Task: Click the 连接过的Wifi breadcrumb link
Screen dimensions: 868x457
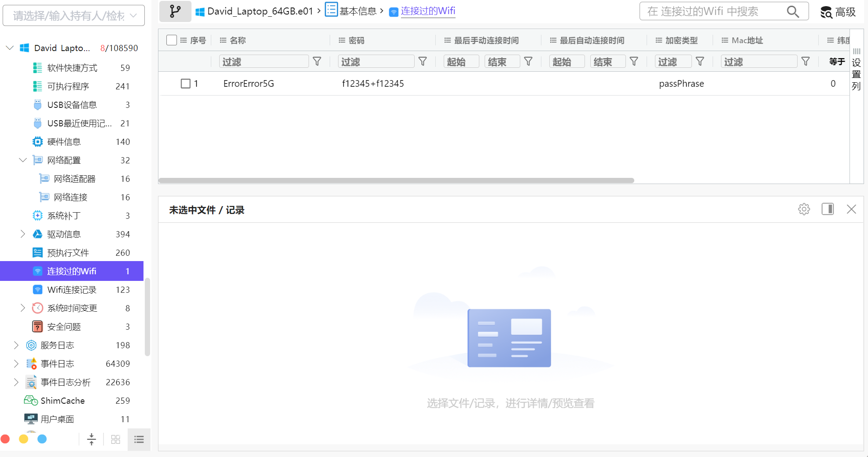Action: [428, 11]
